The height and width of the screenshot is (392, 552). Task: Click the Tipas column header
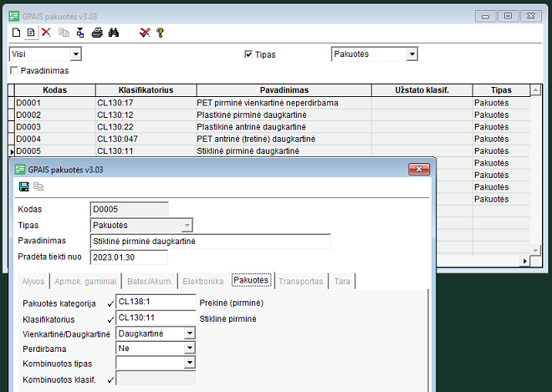501,90
